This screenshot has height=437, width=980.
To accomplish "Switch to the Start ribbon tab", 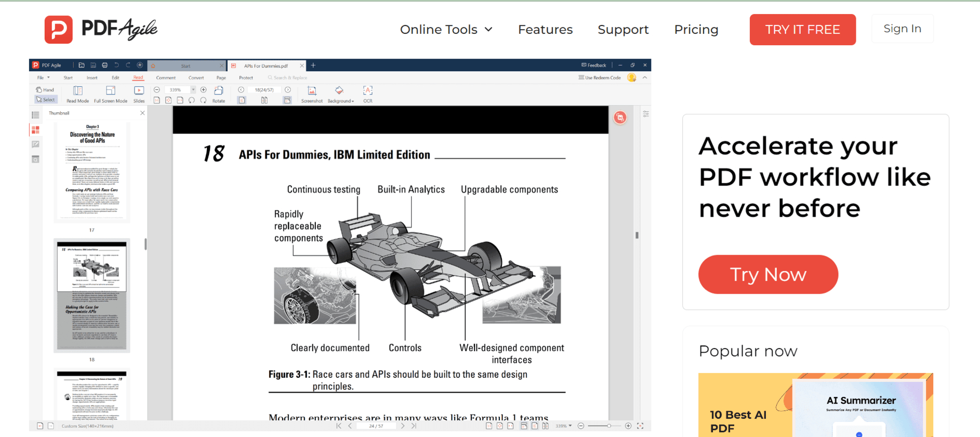I will (68, 78).
